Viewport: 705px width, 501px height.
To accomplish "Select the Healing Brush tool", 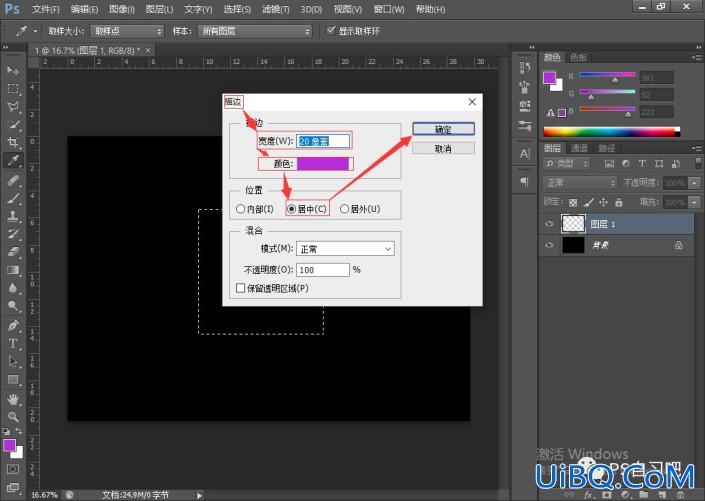I will [x=13, y=180].
